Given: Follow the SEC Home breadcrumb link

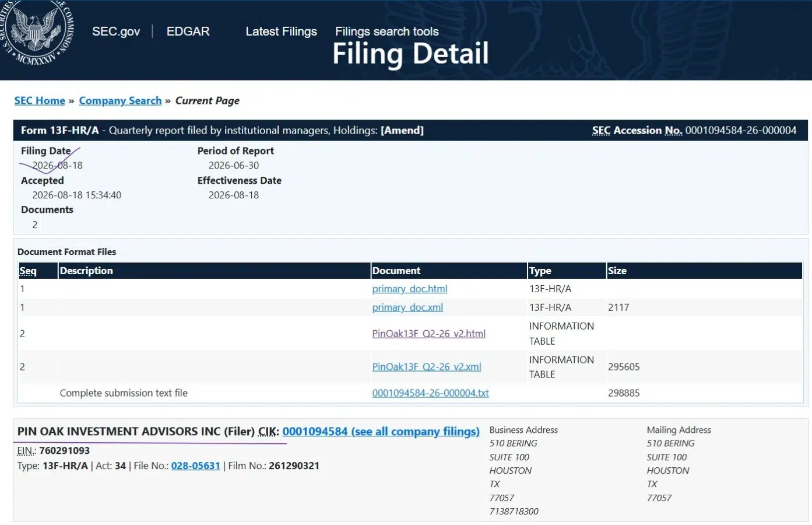Looking at the screenshot, I should (x=40, y=100).
